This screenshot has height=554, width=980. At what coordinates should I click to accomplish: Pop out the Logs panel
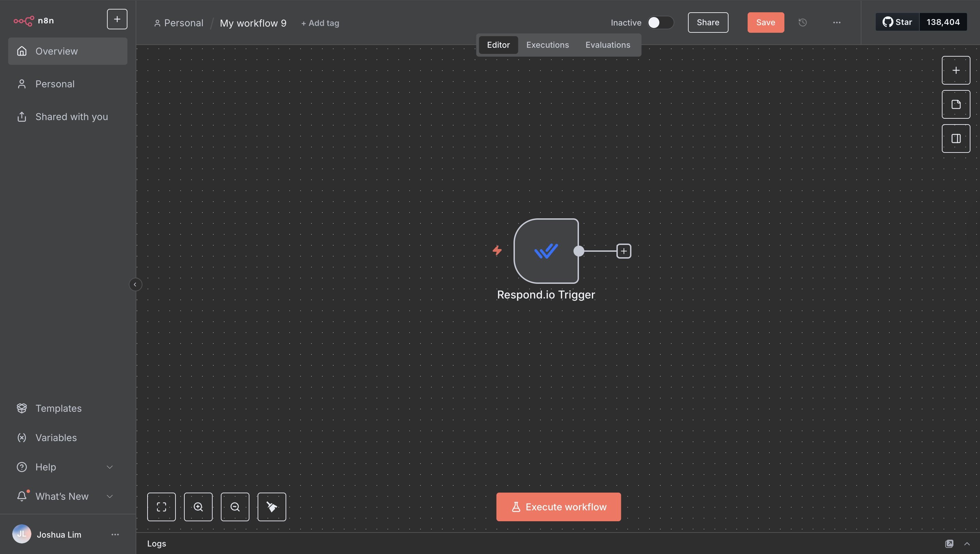coord(949,543)
